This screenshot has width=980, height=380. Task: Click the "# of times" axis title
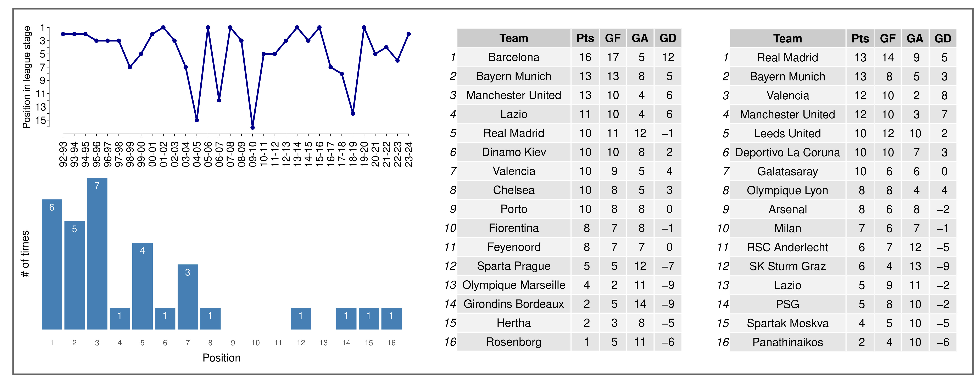pos(25,254)
